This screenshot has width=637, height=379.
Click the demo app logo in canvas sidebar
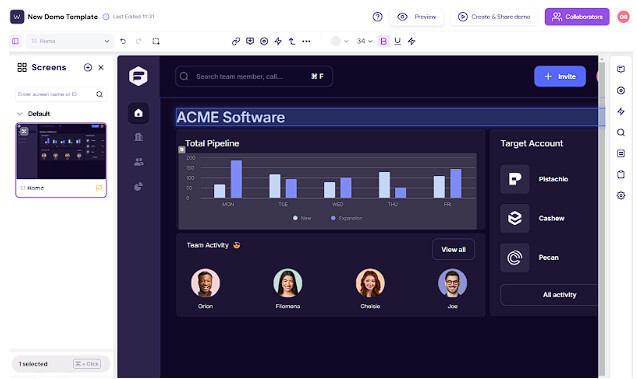138,76
